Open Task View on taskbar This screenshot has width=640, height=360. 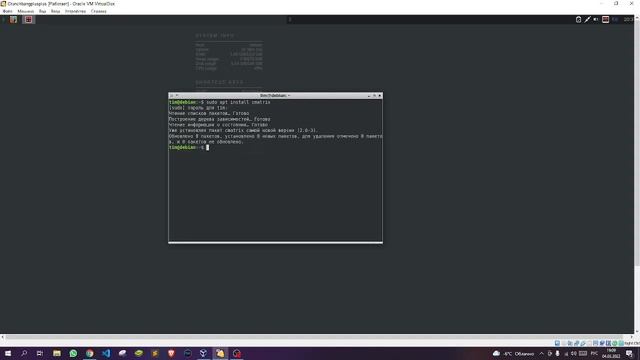coord(40,353)
